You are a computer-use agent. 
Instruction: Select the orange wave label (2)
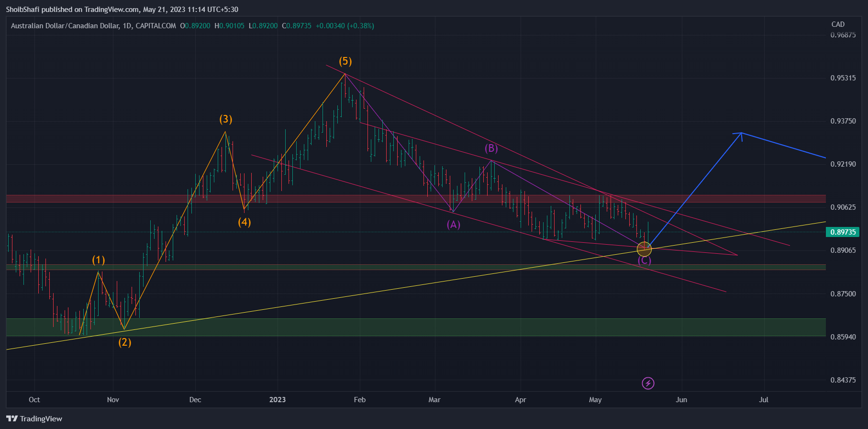click(x=125, y=342)
